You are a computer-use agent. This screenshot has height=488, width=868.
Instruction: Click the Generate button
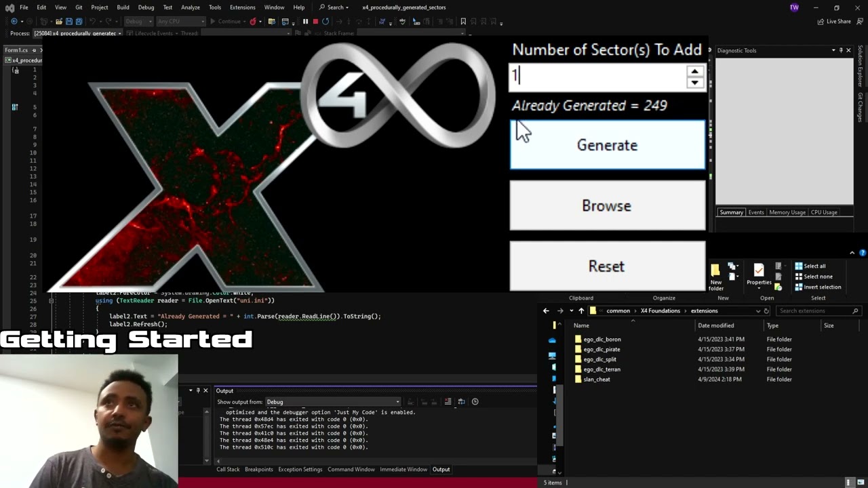(x=607, y=144)
